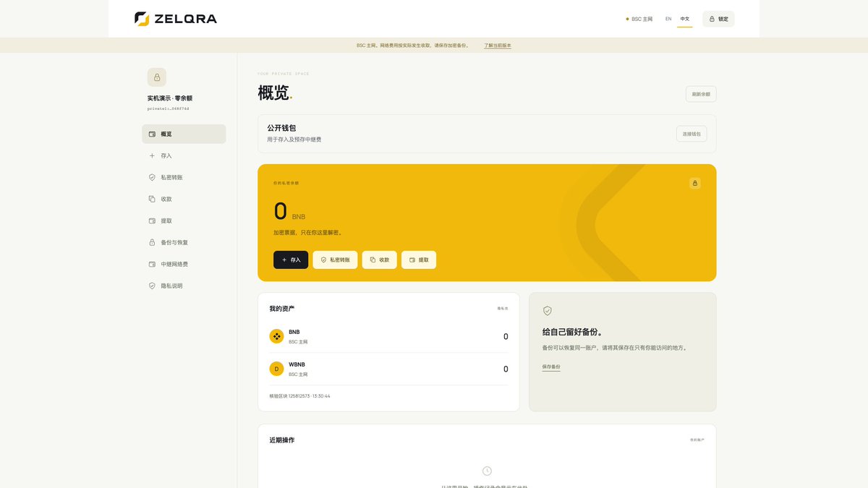Click the WBNB row balance value
Image resolution: width=868 pixels, height=488 pixels.
pos(506,369)
